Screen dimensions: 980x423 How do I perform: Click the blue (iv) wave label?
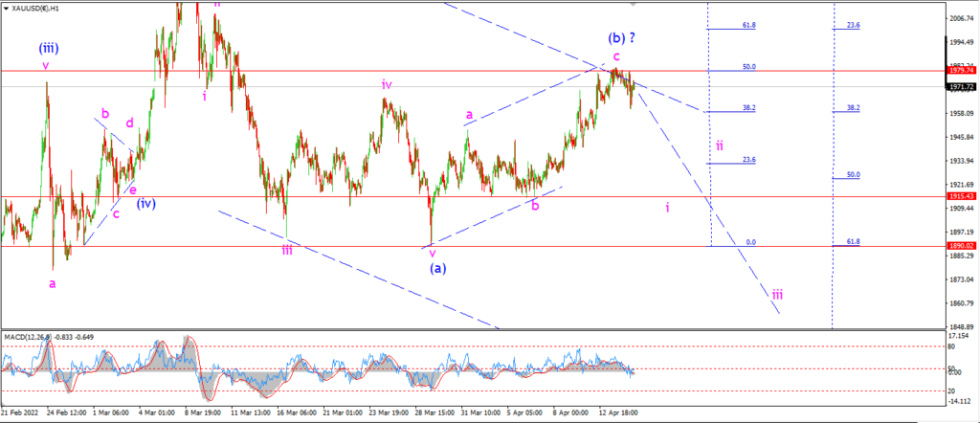145,203
